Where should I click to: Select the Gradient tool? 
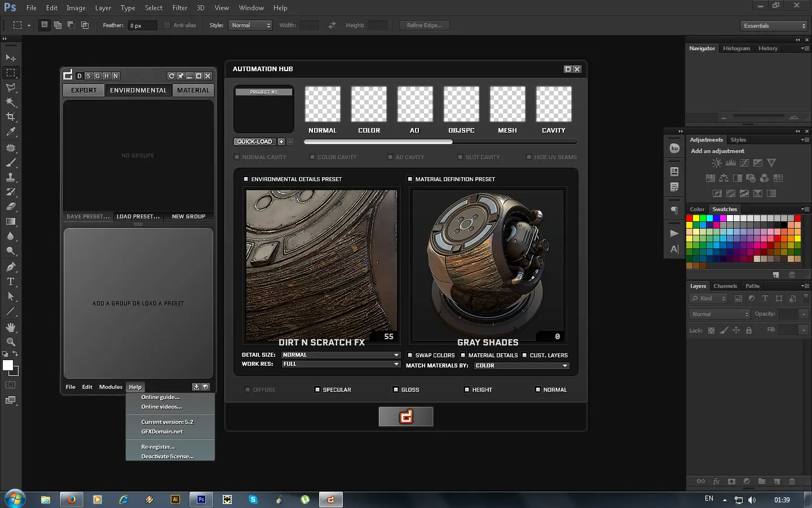click(x=11, y=221)
